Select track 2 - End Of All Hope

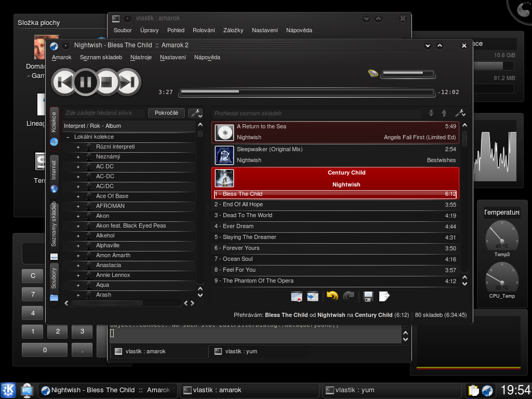[x=335, y=205]
